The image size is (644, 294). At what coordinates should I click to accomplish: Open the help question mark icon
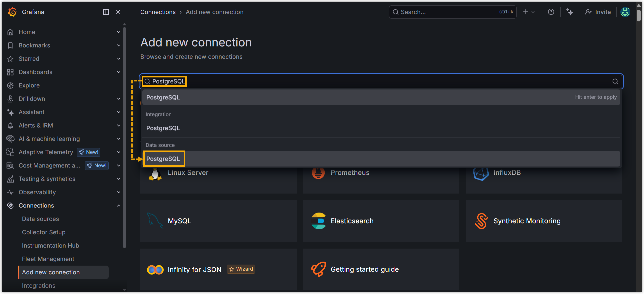[x=551, y=12]
